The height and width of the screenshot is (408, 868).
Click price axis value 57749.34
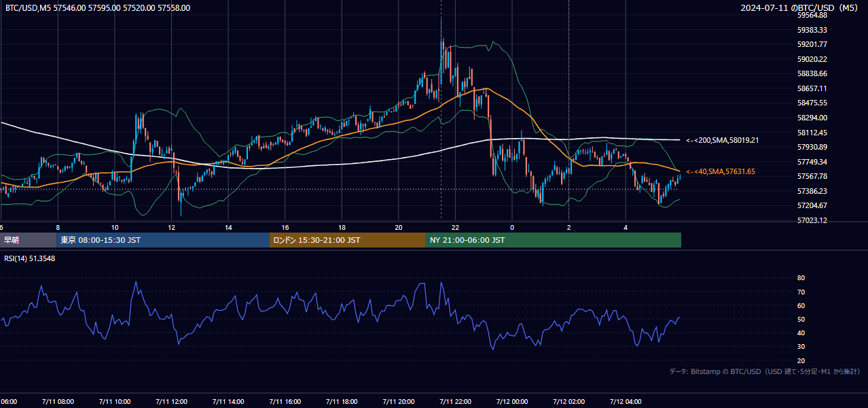tap(812, 162)
